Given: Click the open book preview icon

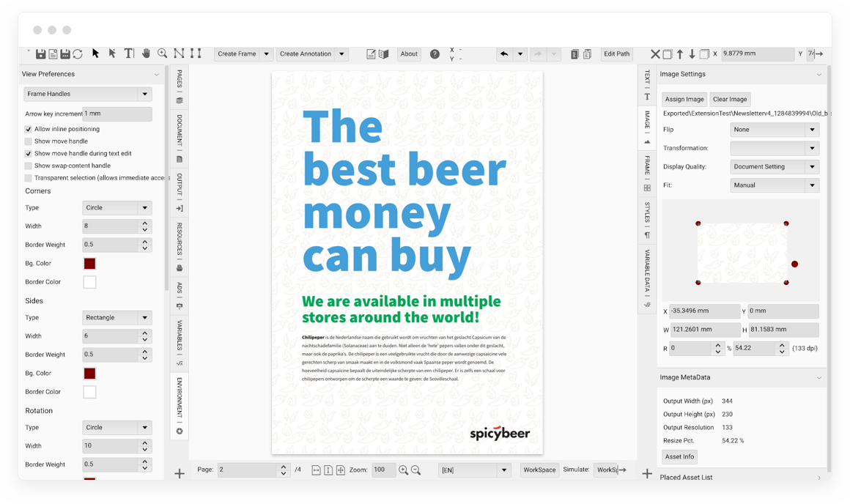Looking at the screenshot, I should click(384, 53).
